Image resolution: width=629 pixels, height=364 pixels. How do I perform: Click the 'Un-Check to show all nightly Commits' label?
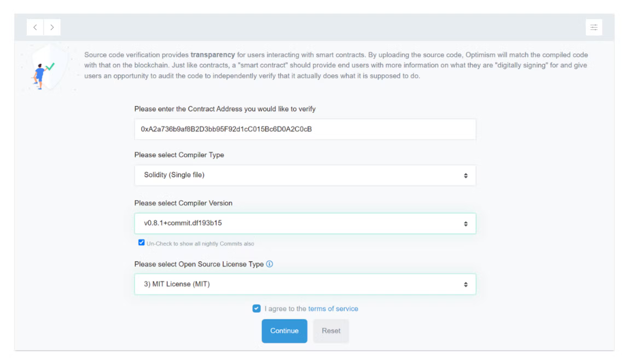(200, 244)
